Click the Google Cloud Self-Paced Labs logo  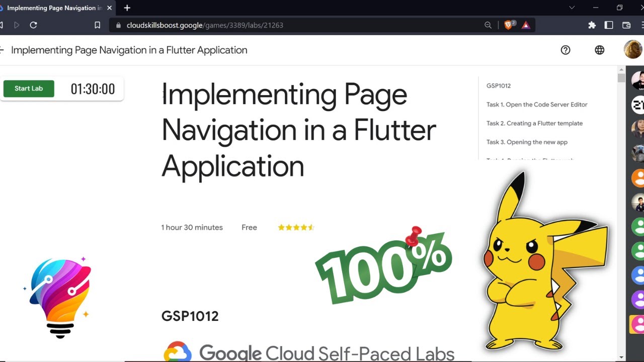point(309,352)
